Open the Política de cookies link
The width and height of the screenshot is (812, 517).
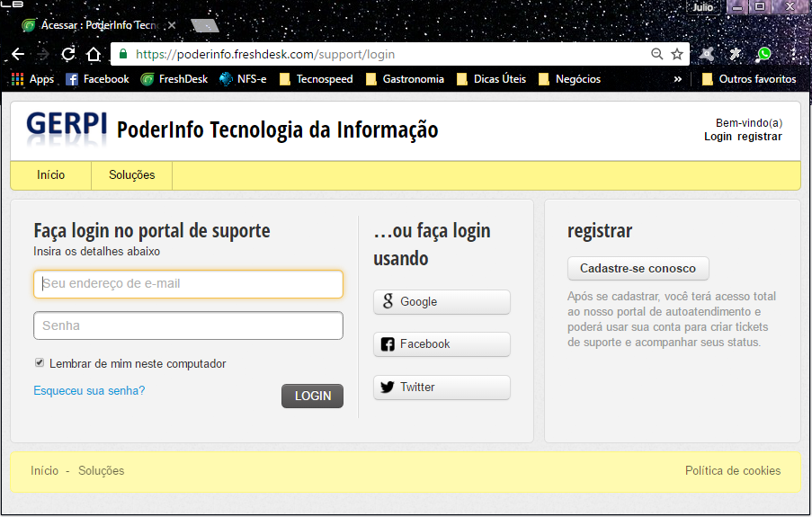point(733,471)
